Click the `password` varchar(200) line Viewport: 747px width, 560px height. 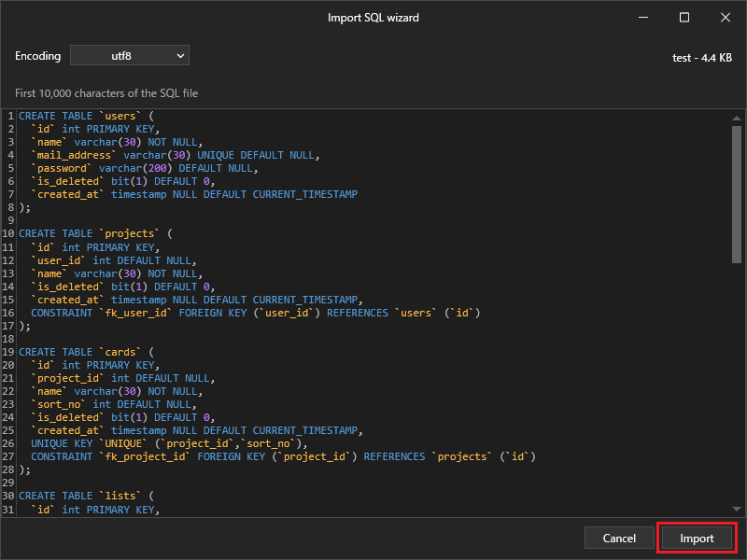tap(145, 168)
